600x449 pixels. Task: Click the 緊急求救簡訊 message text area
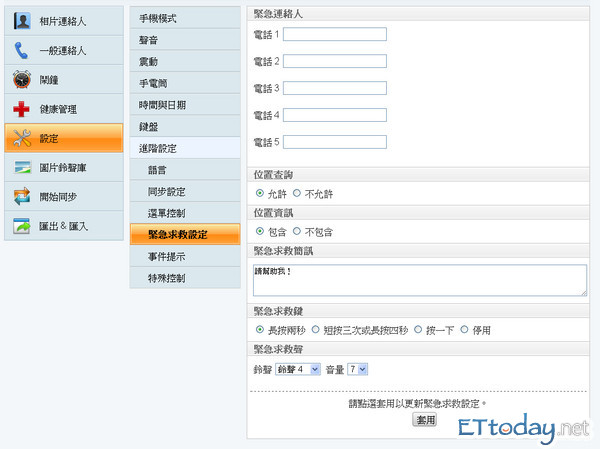click(x=421, y=279)
